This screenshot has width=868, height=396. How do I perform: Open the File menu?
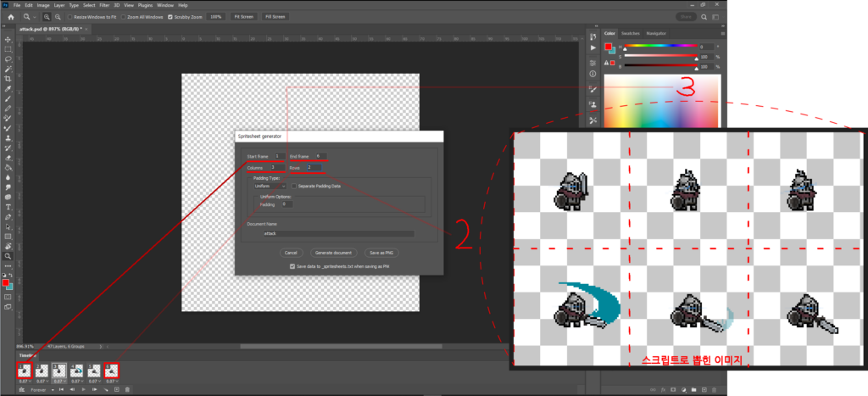click(17, 5)
